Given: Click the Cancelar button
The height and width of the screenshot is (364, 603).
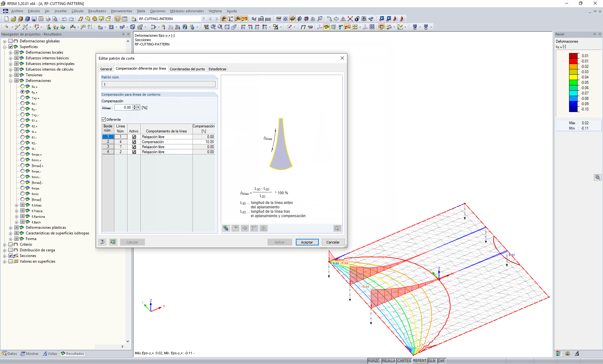Looking at the screenshot, I should tap(333, 242).
